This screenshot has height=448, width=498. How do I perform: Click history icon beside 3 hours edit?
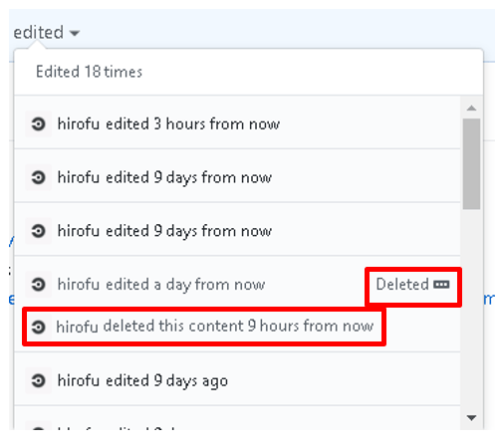pos(39,124)
